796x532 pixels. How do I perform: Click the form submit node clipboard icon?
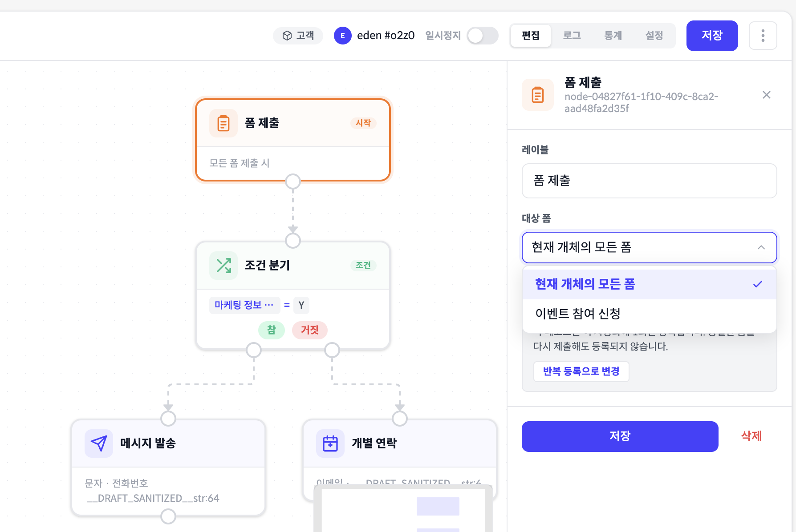click(x=223, y=123)
